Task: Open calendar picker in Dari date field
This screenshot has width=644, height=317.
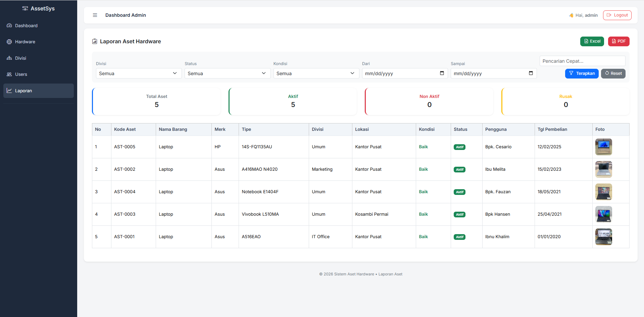Action: (442, 73)
